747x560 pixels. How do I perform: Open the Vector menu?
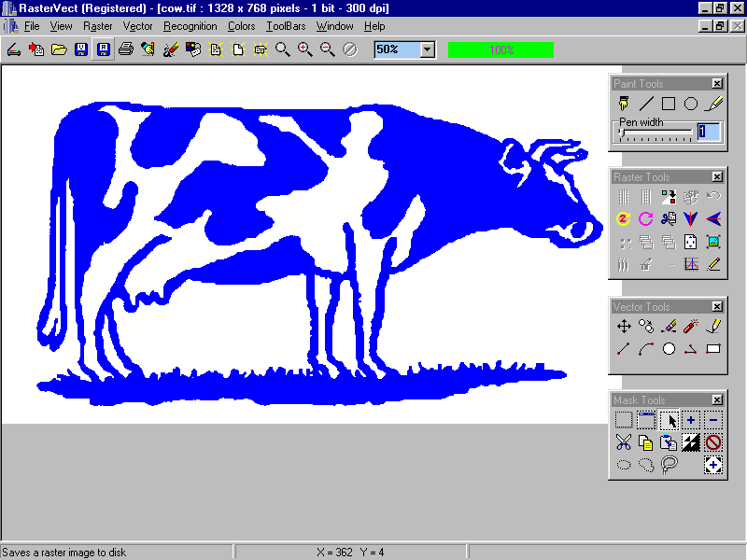(x=137, y=26)
